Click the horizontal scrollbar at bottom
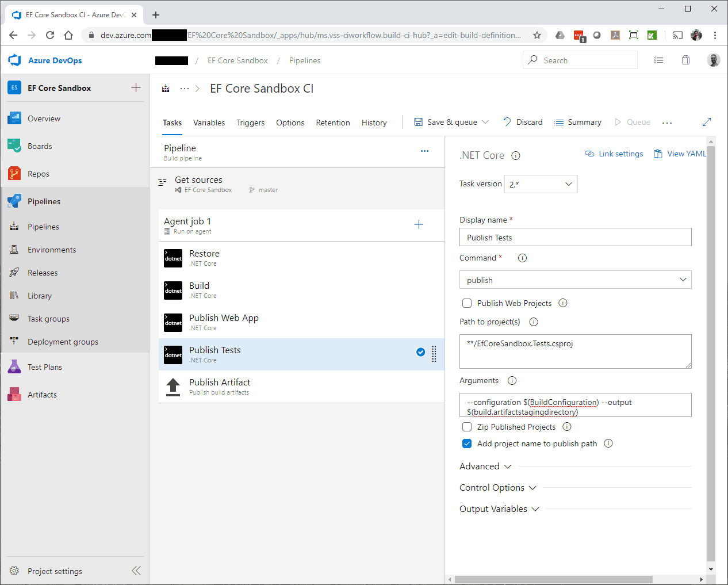 (x=553, y=579)
